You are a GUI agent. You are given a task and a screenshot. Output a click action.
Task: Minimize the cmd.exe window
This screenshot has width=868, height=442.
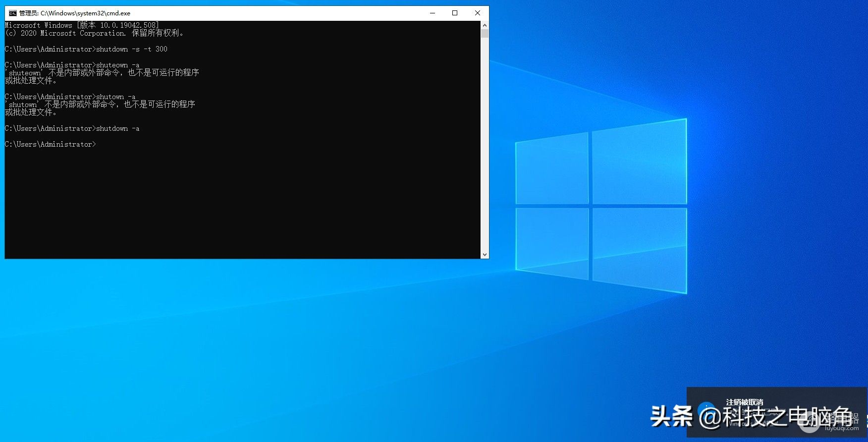point(433,13)
